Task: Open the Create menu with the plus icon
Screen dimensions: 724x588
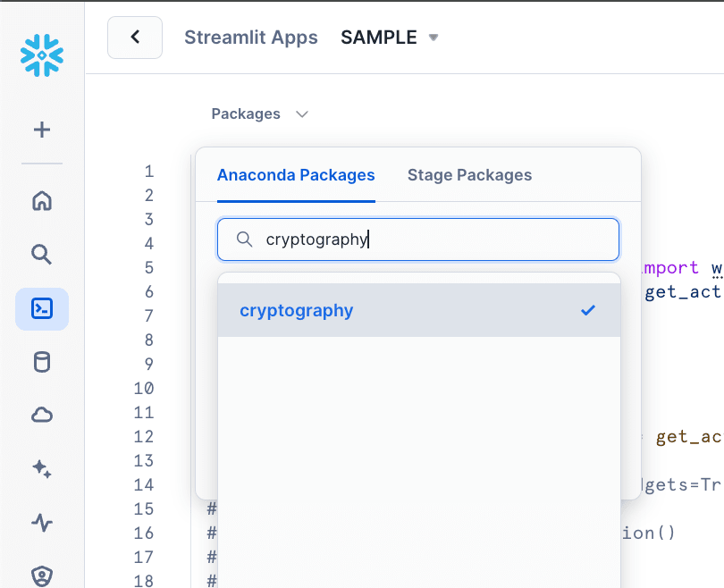Action: click(41, 129)
